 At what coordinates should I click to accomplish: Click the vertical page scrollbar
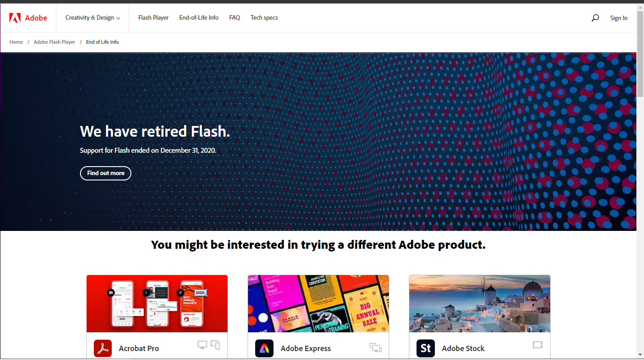click(x=640, y=181)
